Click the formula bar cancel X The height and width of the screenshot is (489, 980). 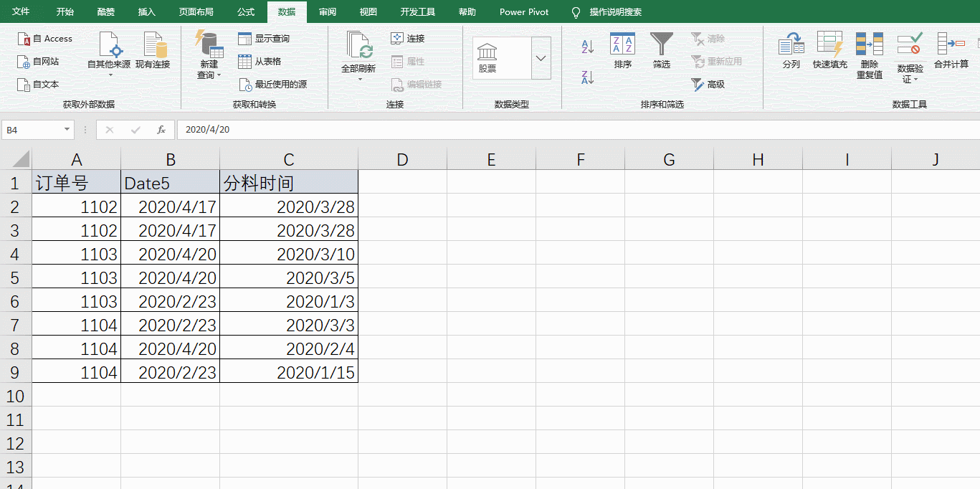pyautogui.click(x=110, y=130)
